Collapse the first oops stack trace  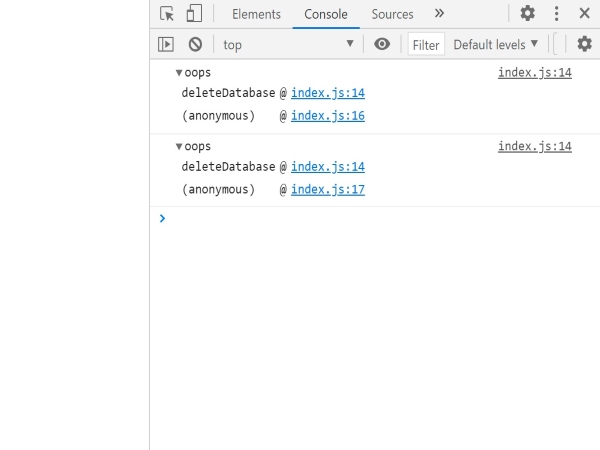click(x=179, y=73)
